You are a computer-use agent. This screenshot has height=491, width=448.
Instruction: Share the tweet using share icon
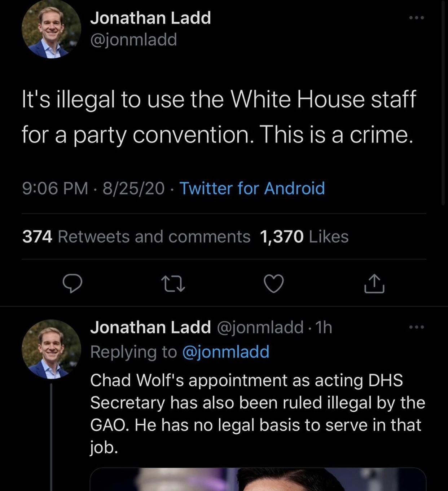tap(374, 283)
